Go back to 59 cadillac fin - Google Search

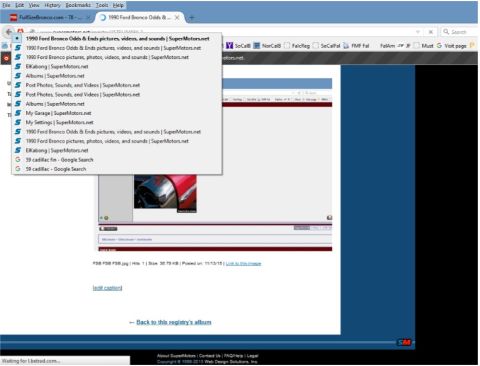click(117, 160)
